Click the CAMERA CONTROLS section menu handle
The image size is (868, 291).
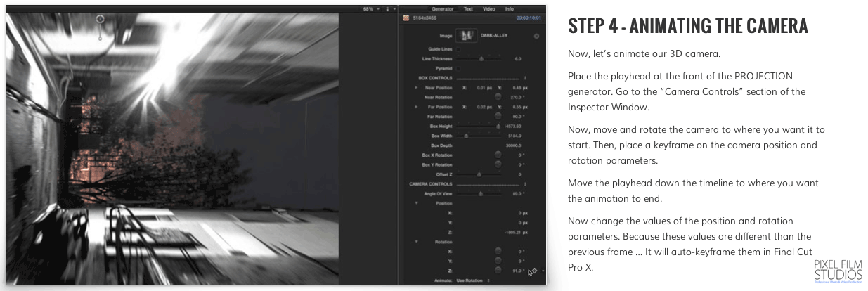coord(525,183)
